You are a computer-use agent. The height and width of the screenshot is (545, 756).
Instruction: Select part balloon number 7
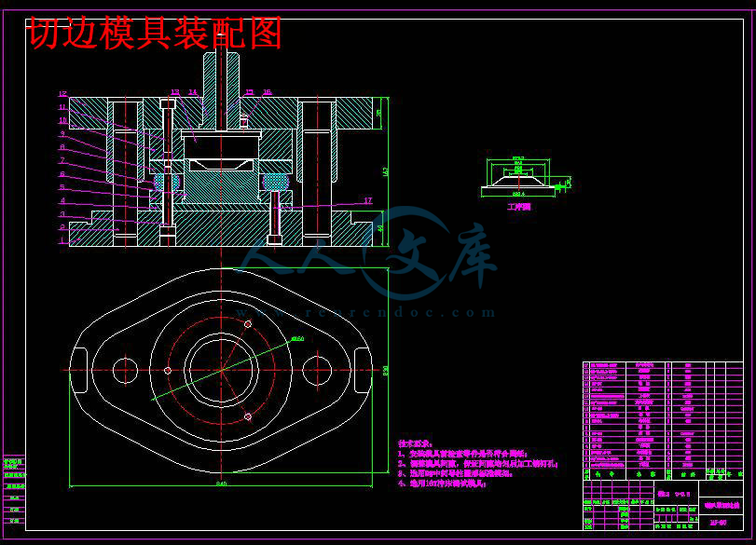pos(62,160)
